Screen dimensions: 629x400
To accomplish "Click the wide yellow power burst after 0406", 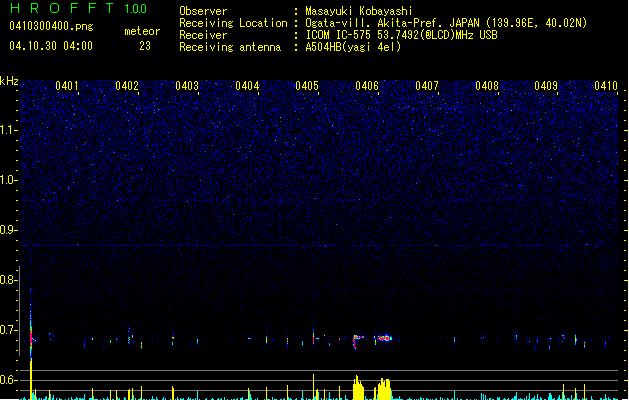I will (x=384, y=389).
